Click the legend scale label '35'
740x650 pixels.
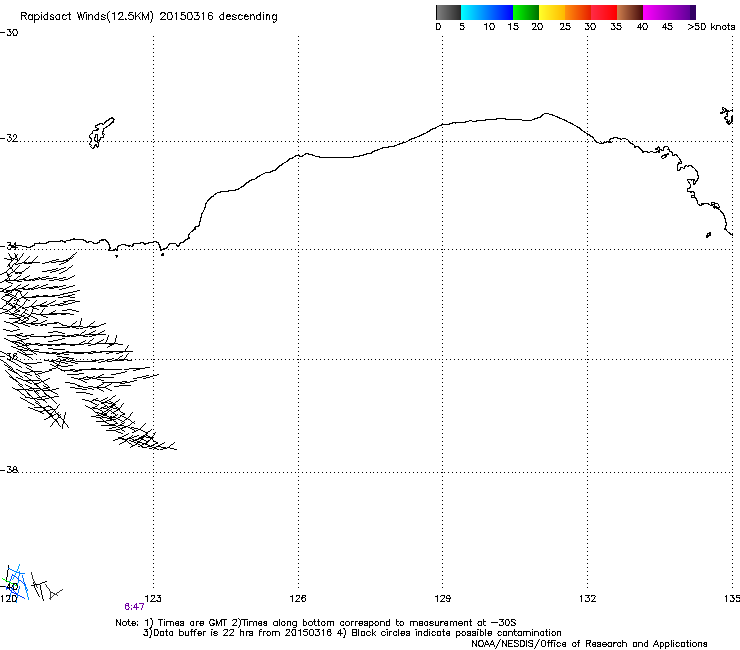coord(616,27)
